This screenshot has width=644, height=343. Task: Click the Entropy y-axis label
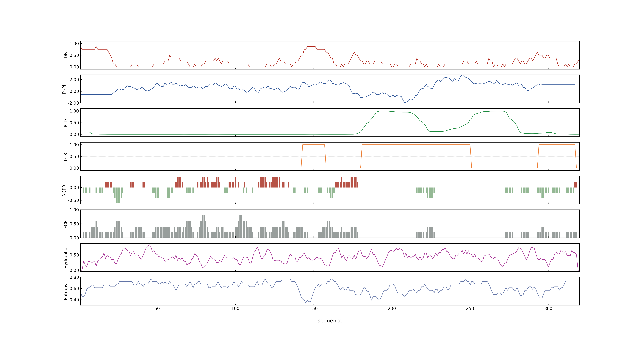click(66, 292)
